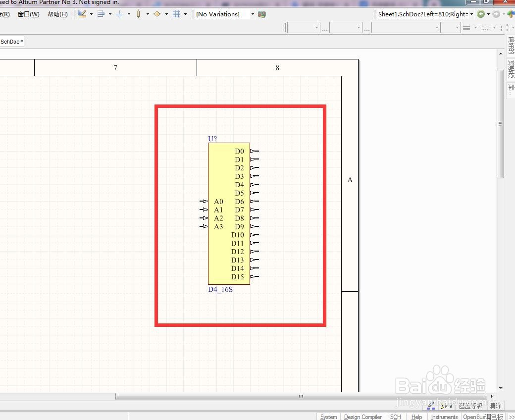The width and height of the screenshot is (515, 420).
Task: Click the U? designator label
Action: [x=212, y=139]
